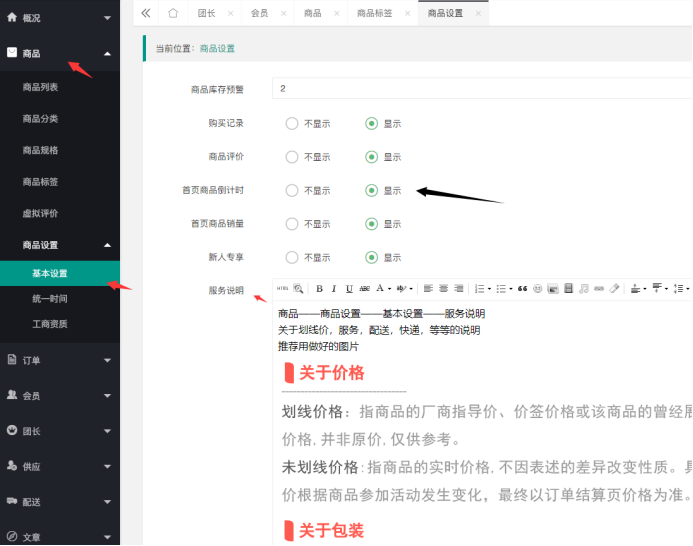
Task: Select 不显示 for 购买记录
Action: point(292,123)
